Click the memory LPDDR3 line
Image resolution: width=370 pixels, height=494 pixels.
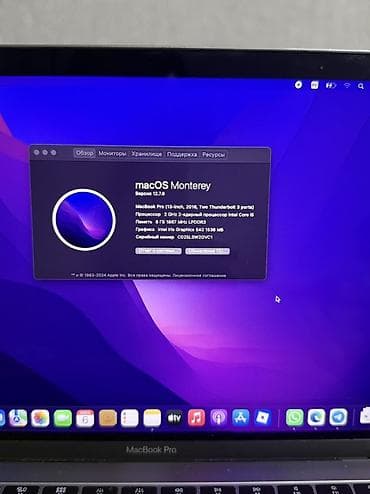(171, 222)
